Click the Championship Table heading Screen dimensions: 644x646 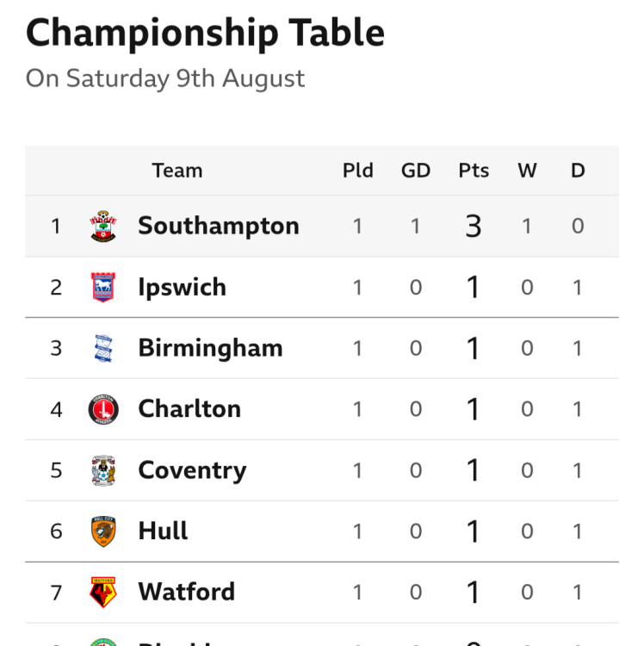click(205, 34)
